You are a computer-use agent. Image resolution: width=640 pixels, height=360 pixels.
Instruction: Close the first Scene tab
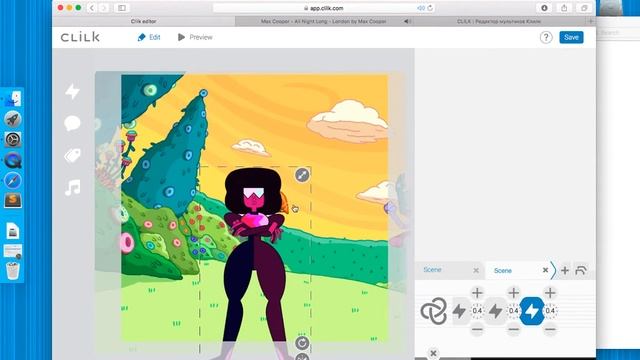pyautogui.click(x=476, y=270)
